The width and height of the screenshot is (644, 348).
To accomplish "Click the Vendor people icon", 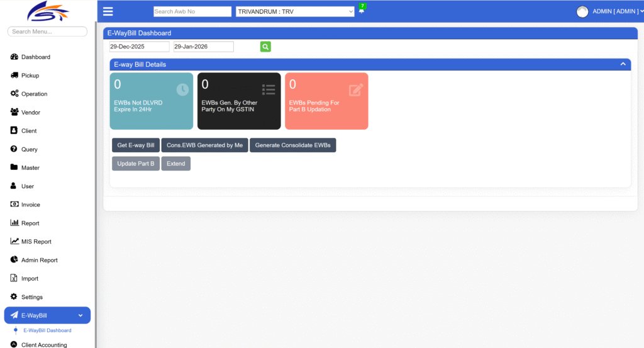I will tap(14, 112).
